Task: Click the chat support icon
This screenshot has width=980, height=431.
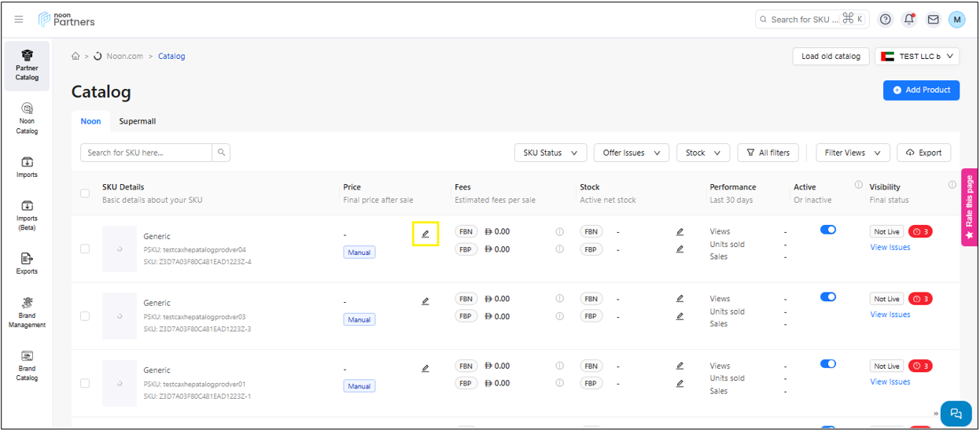Action: (x=956, y=413)
